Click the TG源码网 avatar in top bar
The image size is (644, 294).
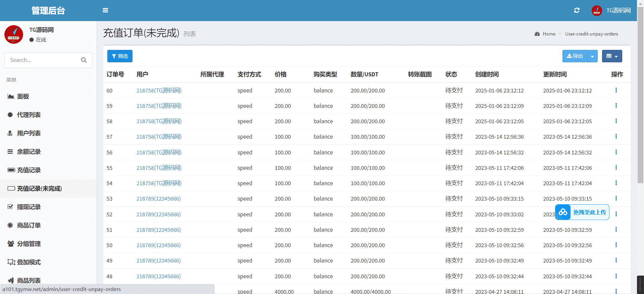[x=597, y=10]
